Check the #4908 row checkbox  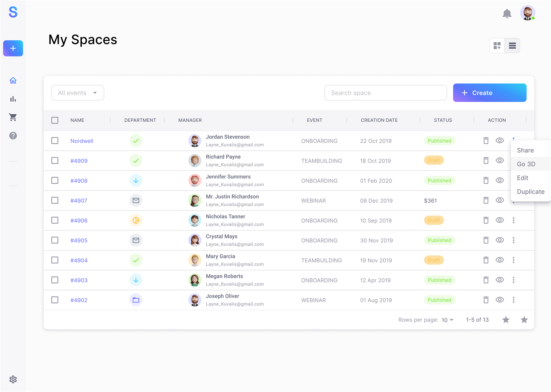(55, 180)
